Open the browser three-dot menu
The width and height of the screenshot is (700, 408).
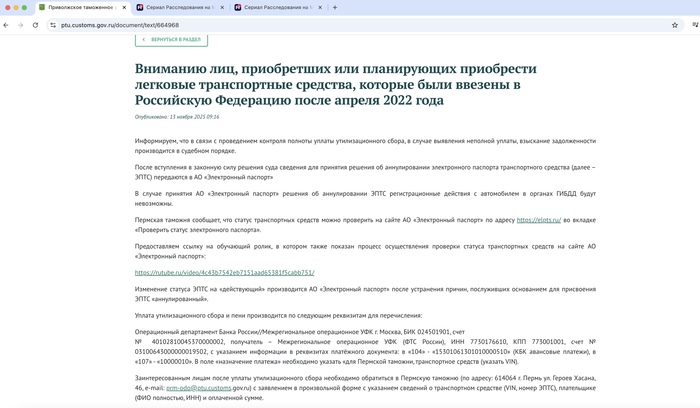(691, 25)
